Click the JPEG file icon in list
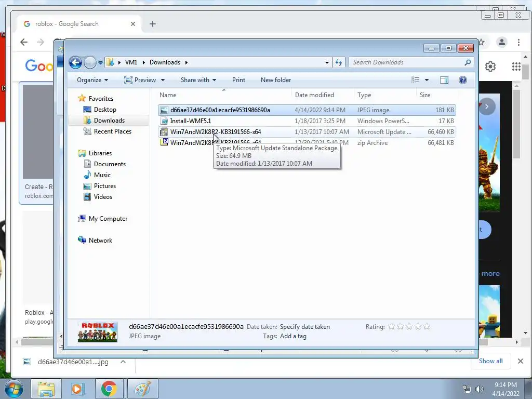The width and height of the screenshot is (532, 399). point(164,110)
